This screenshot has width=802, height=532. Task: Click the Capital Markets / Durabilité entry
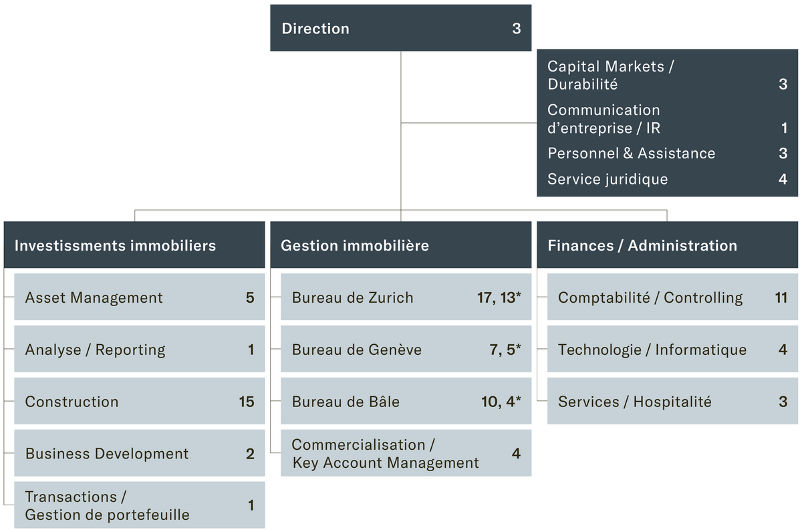[667, 76]
